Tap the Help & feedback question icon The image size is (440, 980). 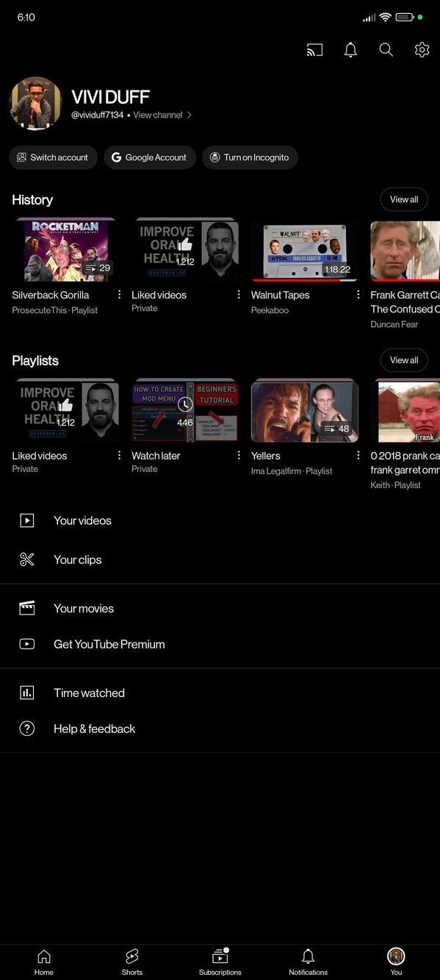click(27, 729)
